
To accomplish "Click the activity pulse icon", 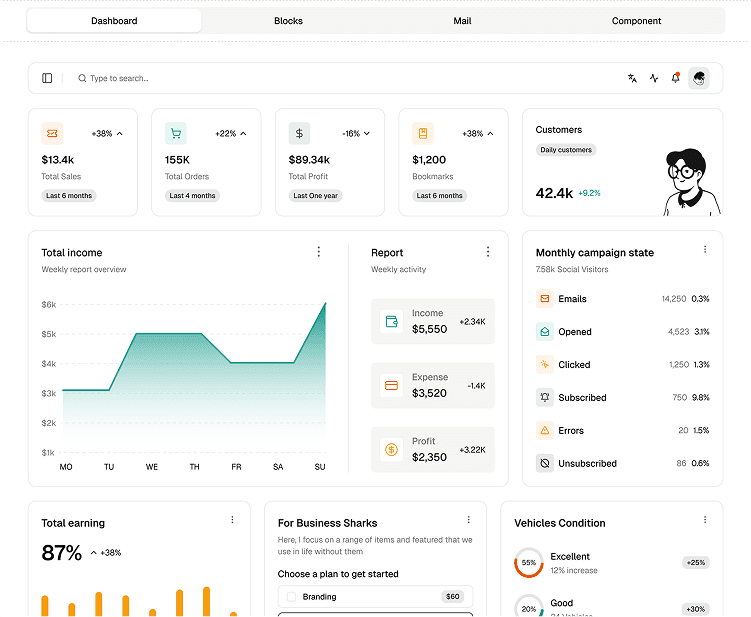I will (654, 78).
